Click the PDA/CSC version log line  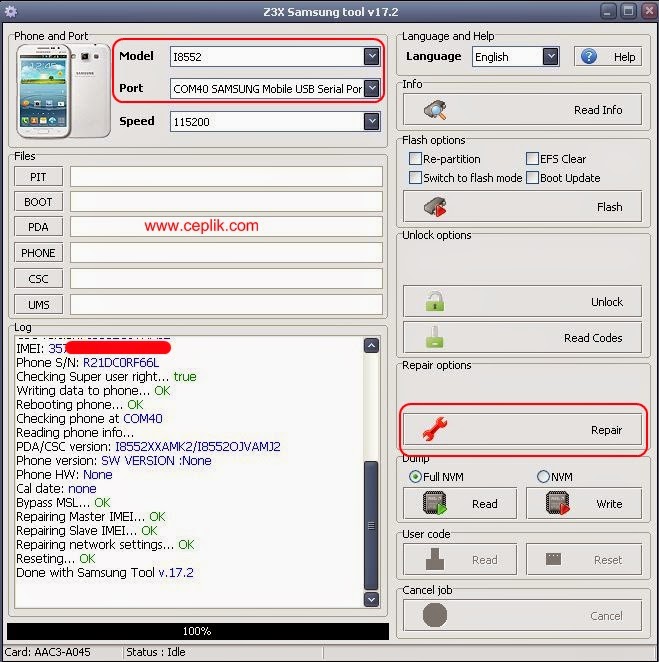148,446
